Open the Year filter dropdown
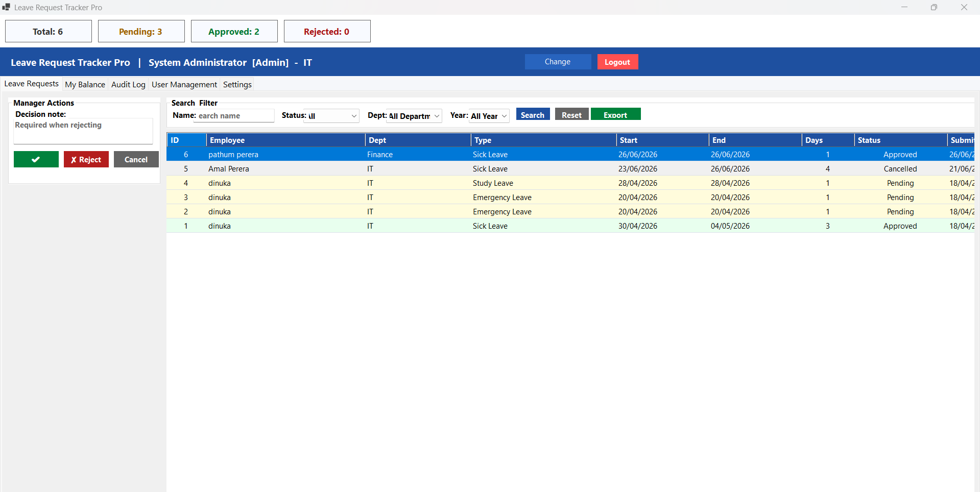 (489, 116)
